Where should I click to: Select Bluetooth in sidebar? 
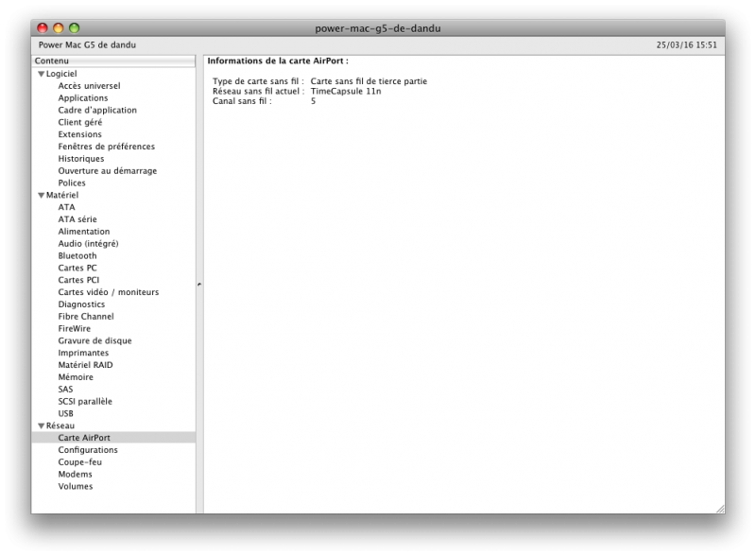[77, 256]
